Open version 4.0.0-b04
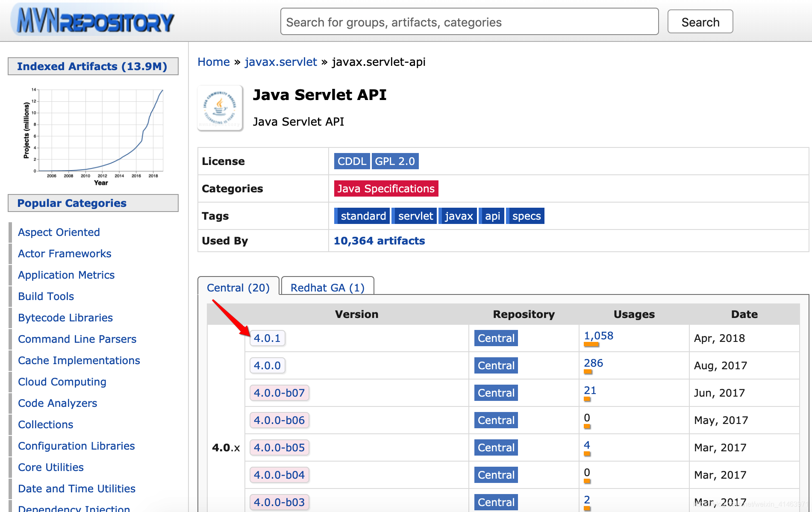Viewport: 812px width, 512px height. 279,475
